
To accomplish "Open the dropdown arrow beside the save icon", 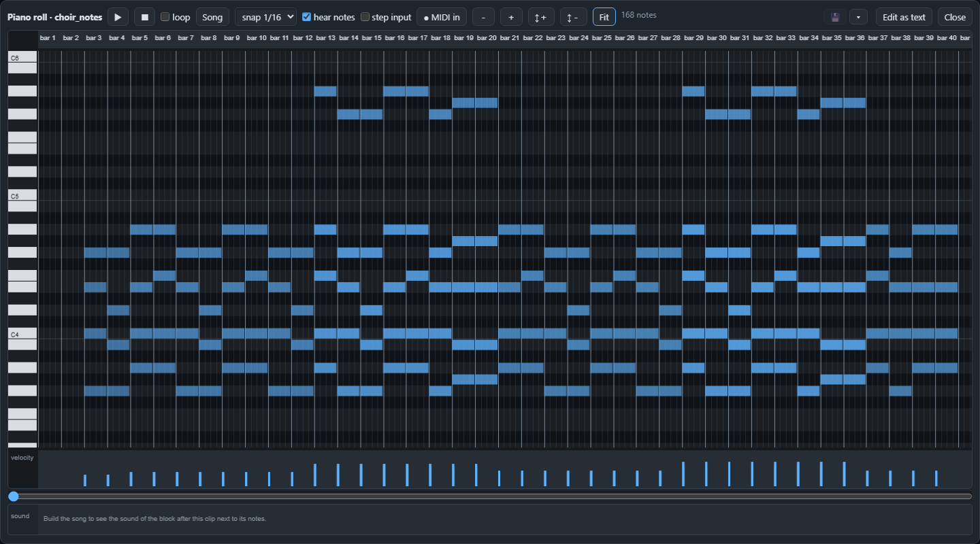I will (859, 17).
